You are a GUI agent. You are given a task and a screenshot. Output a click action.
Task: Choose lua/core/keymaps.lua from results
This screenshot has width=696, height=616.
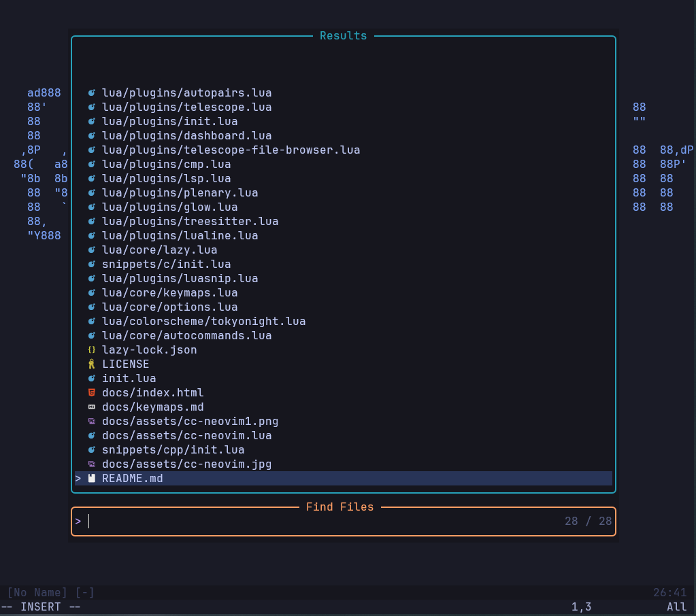tap(169, 293)
